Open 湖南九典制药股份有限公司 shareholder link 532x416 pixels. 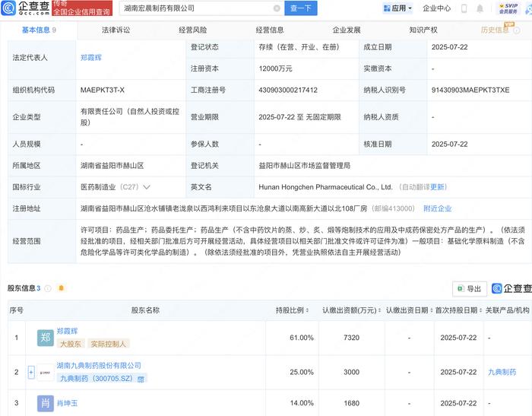tap(99, 365)
